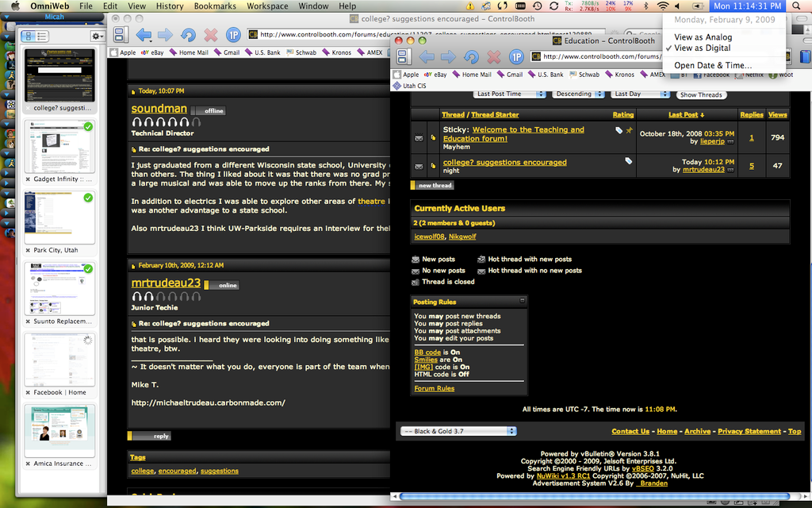Click the new thread button
812x508 pixels.
click(432, 185)
